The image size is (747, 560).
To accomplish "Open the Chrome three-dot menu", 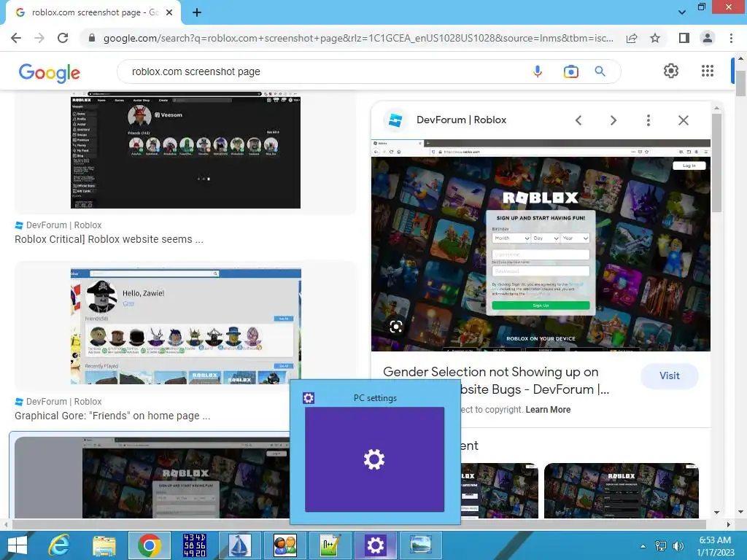I will point(731,38).
